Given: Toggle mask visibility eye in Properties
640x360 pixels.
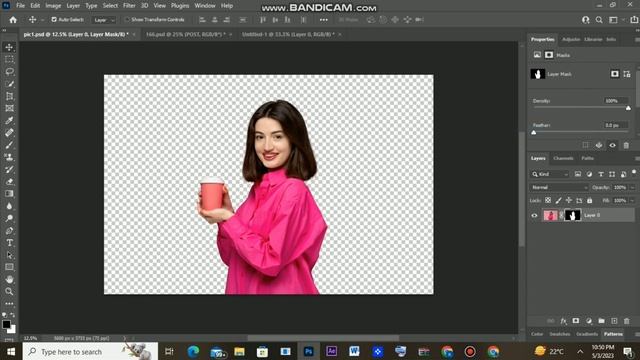Looking at the screenshot, I should (612, 145).
